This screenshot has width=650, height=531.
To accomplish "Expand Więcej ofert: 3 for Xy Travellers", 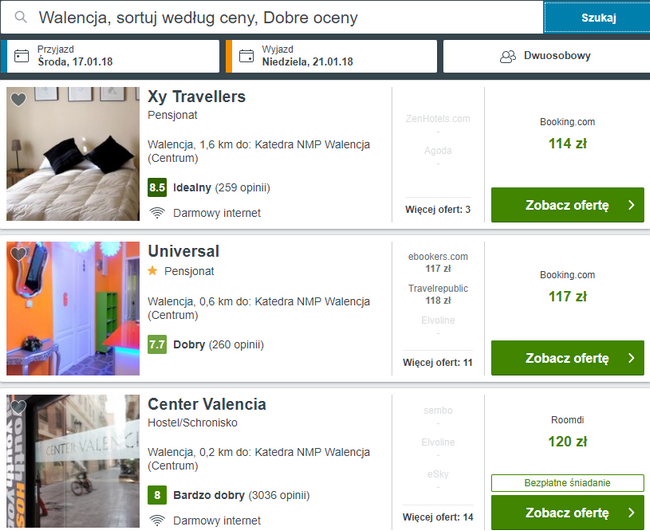I will (438, 209).
